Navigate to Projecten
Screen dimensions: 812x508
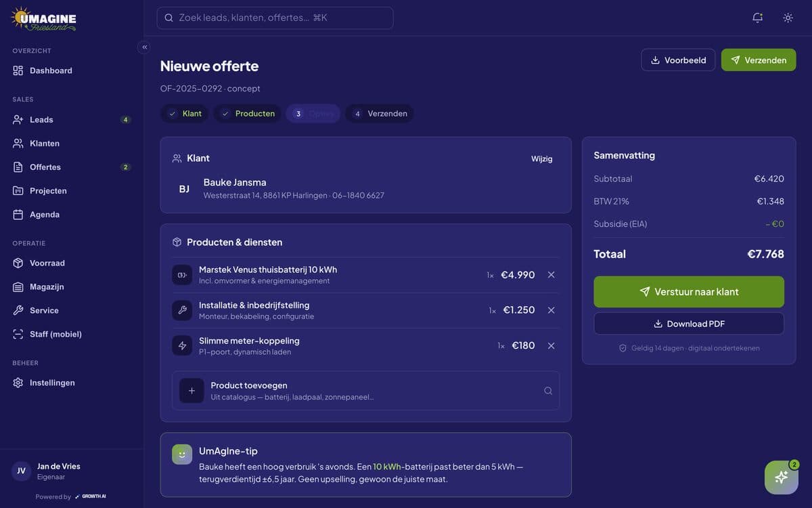coord(72,190)
